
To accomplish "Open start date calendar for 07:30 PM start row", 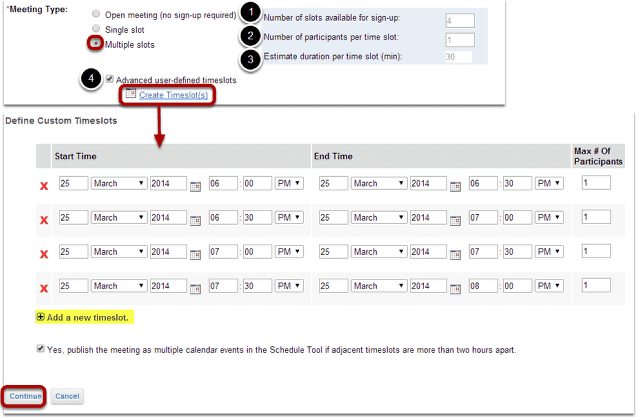I will click(x=196, y=289).
